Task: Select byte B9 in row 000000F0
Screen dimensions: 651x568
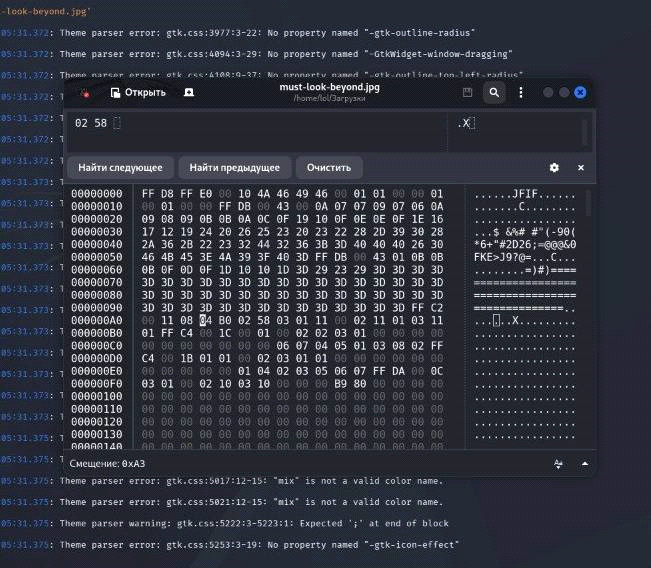Action: (x=340, y=384)
